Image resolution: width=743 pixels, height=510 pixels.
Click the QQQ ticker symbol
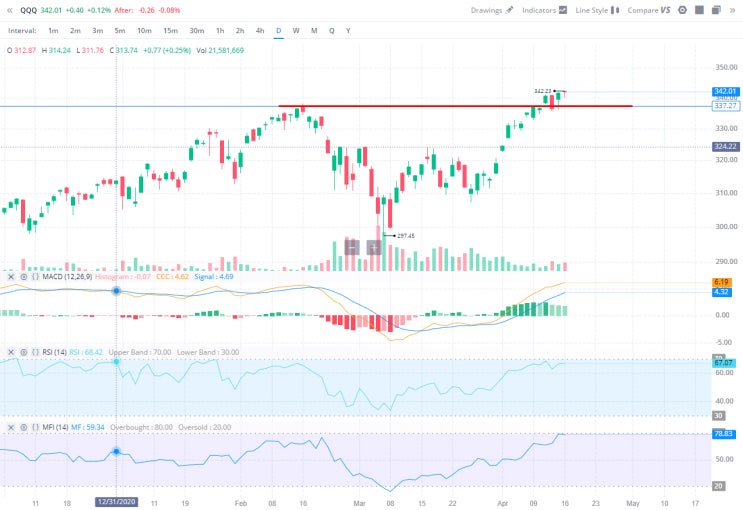(28, 10)
